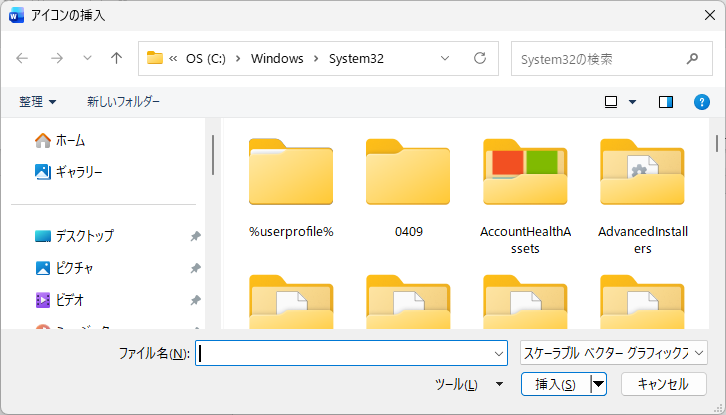This screenshot has height=415, width=726.
Task: Click the file list scrollbar
Action: (x=717, y=143)
